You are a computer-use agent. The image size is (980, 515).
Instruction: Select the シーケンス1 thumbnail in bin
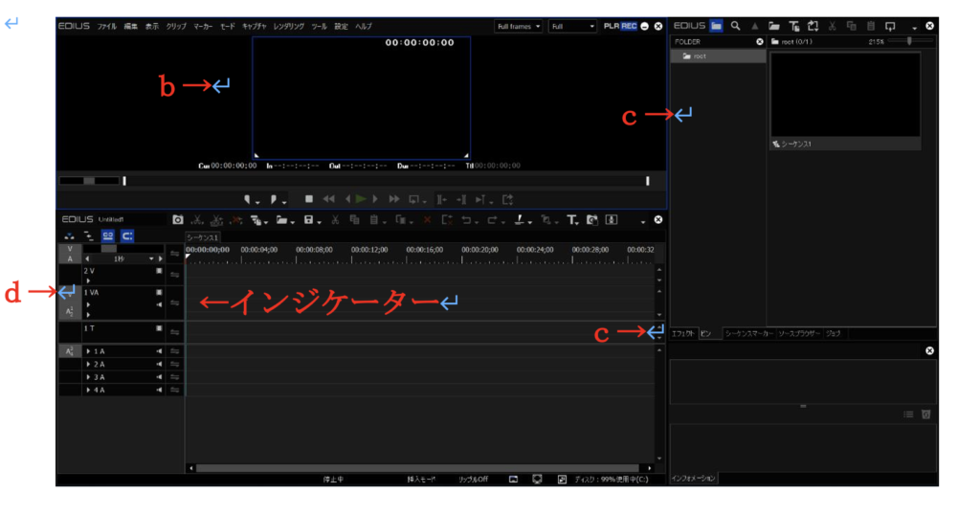click(845, 101)
